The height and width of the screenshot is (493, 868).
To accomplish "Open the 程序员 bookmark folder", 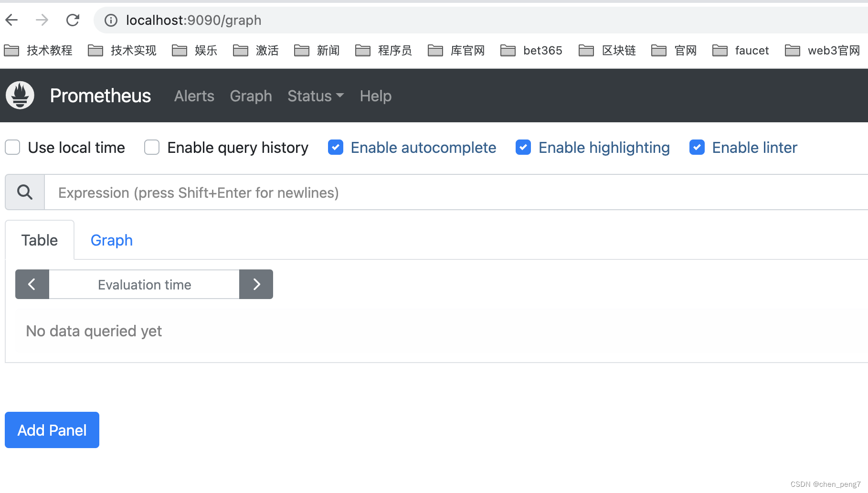I will (384, 50).
